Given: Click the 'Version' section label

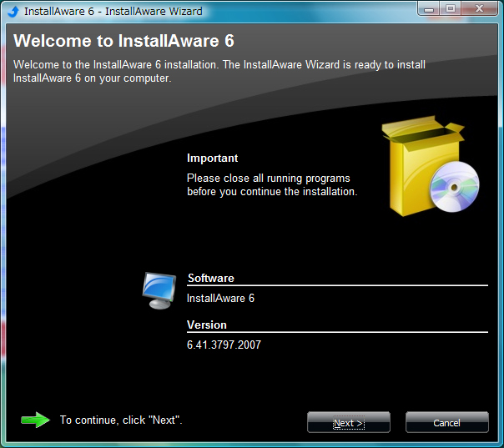Looking at the screenshot, I should click(207, 325).
